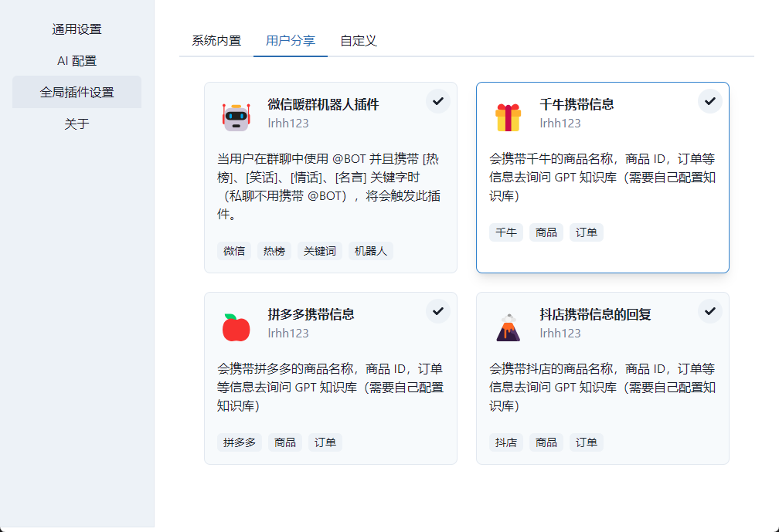Click the 订单 tag on 千牛携带信息
Image resolution: width=779 pixels, height=532 pixels.
pos(587,232)
